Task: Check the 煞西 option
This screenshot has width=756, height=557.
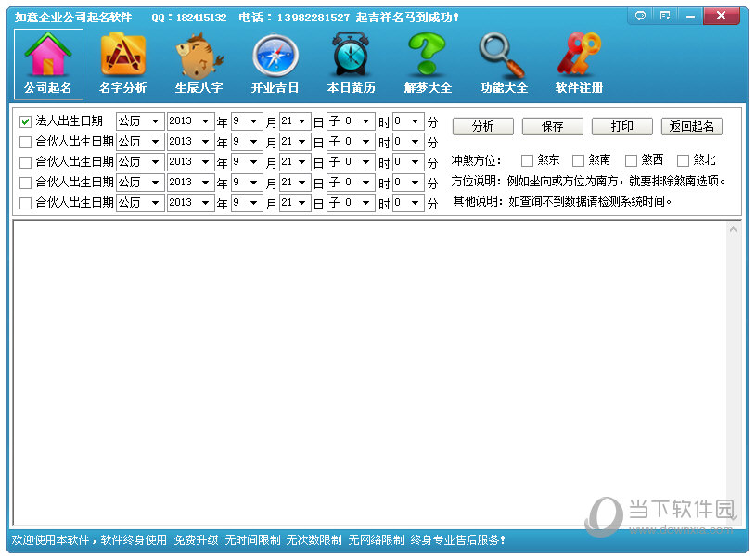Action: pos(631,160)
